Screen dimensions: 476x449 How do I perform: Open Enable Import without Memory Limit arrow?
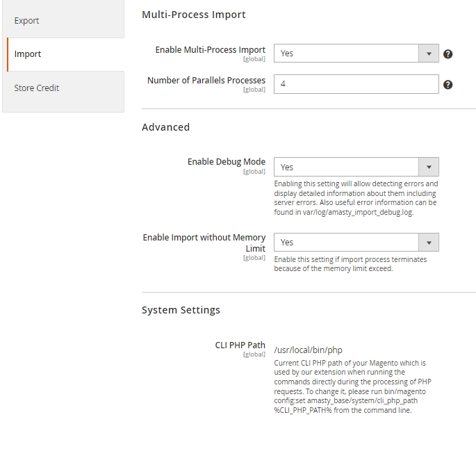(429, 243)
